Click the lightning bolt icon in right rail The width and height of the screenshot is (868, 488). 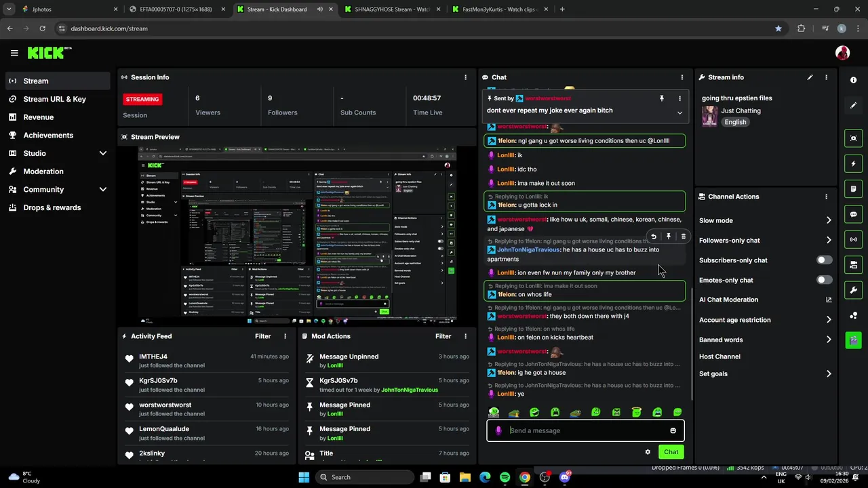[853, 164]
